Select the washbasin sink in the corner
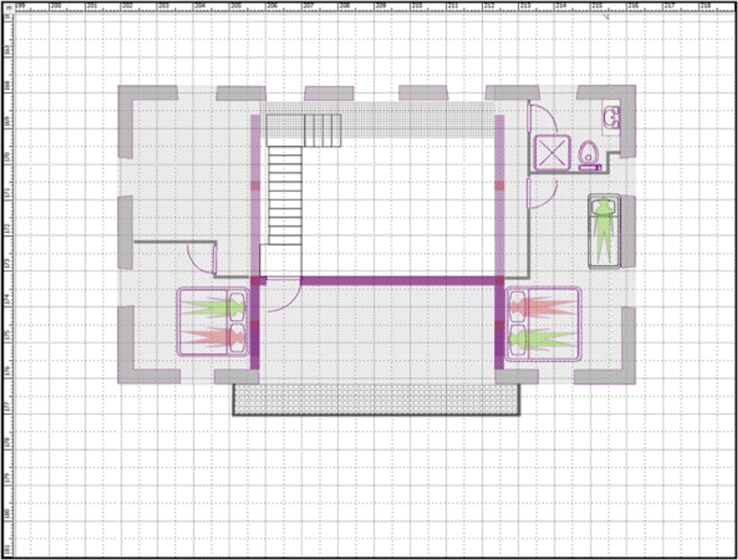Screen dimensions: 738x560 point(611,117)
